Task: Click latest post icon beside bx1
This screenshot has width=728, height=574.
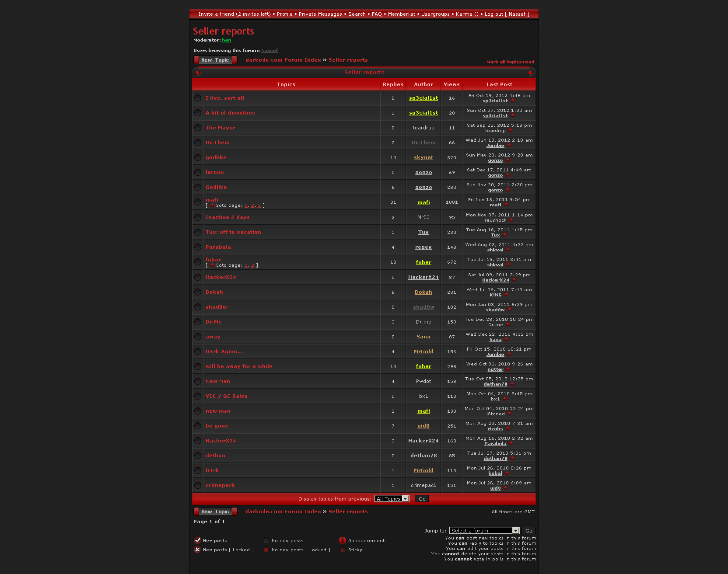Action: pyautogui.click(x=504, y=399)
